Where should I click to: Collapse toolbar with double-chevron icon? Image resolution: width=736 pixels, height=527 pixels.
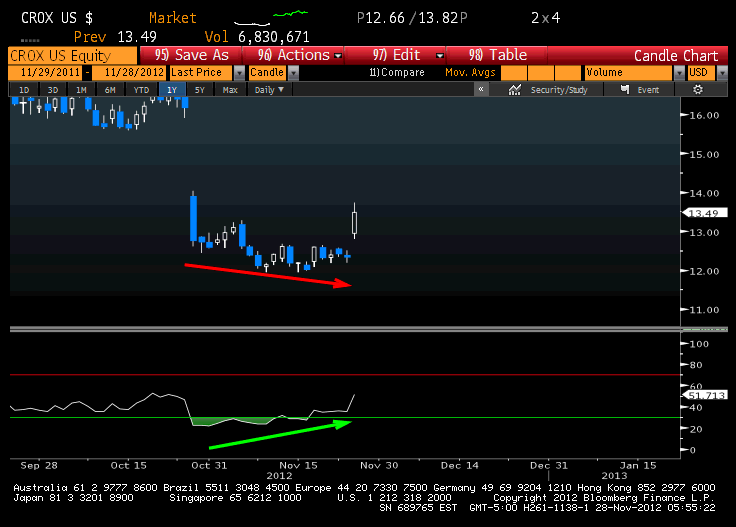click(481, 89)
